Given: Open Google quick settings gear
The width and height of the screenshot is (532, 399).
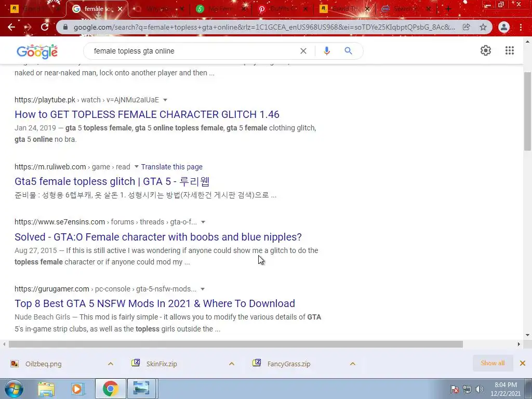Looking at the screenshot, I should [486, 50].
